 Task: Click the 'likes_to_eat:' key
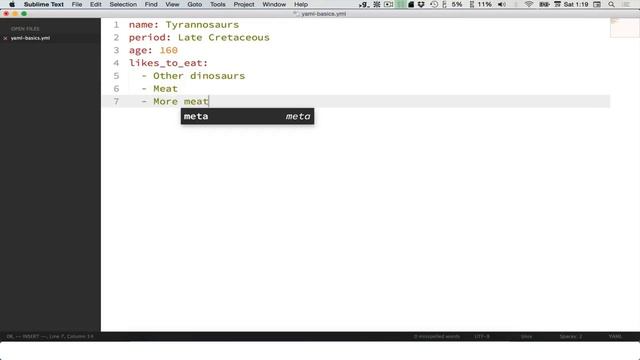coord(169,63)
